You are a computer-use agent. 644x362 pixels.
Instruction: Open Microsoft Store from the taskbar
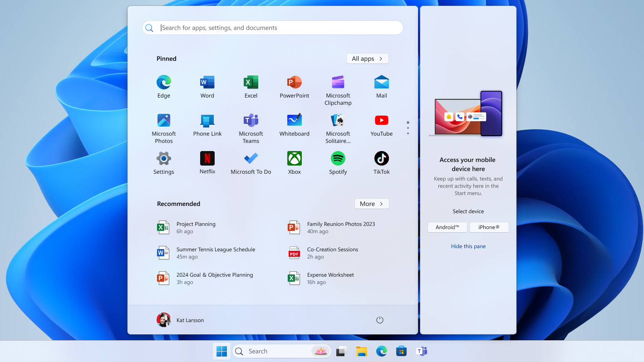click(x=401, y=351)
